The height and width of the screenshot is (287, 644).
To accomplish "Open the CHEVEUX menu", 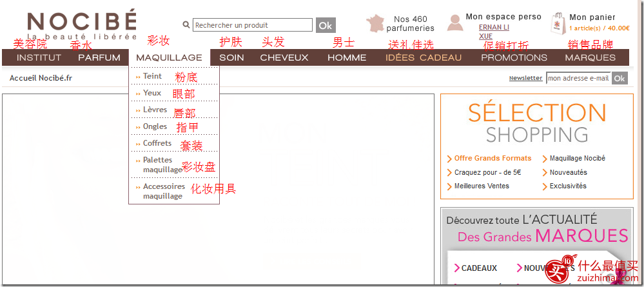I will [x=284, y=57].
